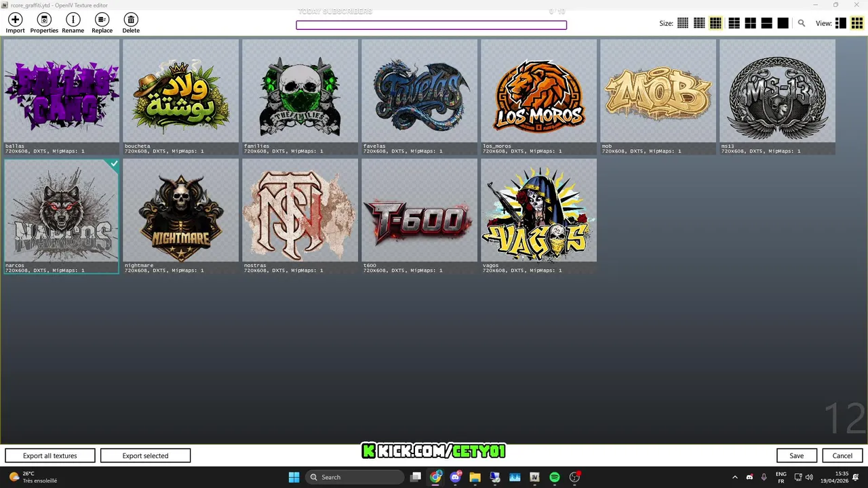Click the taskbar Search box
Screen dimensions: 868x488
point(355,477)
